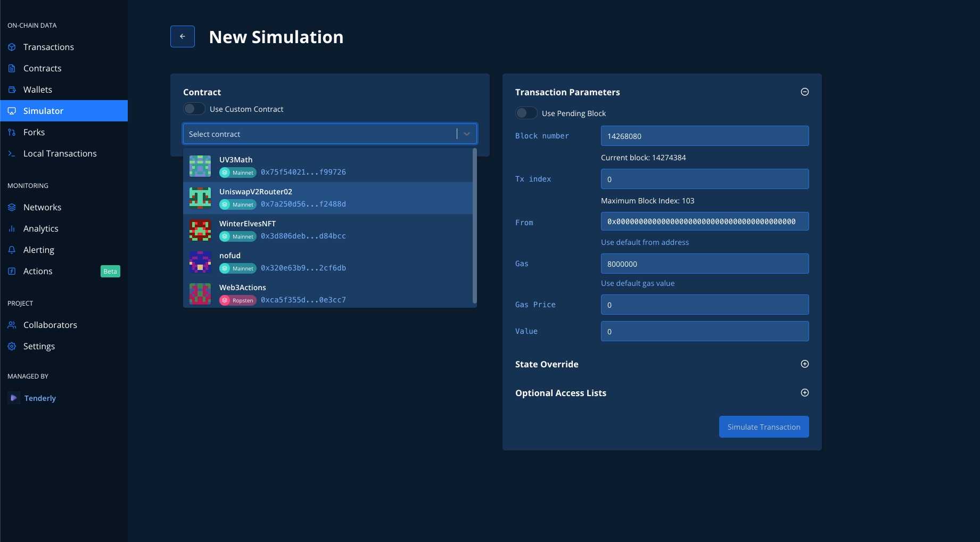This screenshot has height=542, width=980.
Task: Open the Contracts page
Action: 64,68
